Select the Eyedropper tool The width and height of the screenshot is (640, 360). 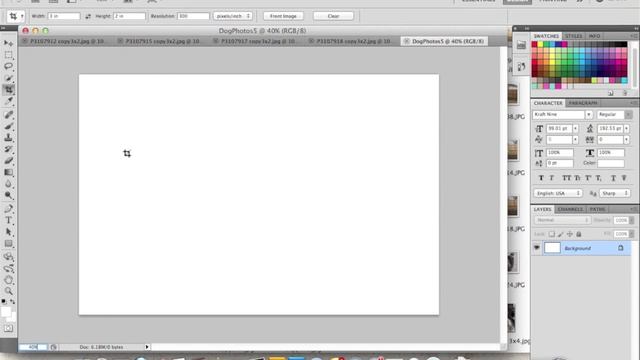tap(8, 101)
